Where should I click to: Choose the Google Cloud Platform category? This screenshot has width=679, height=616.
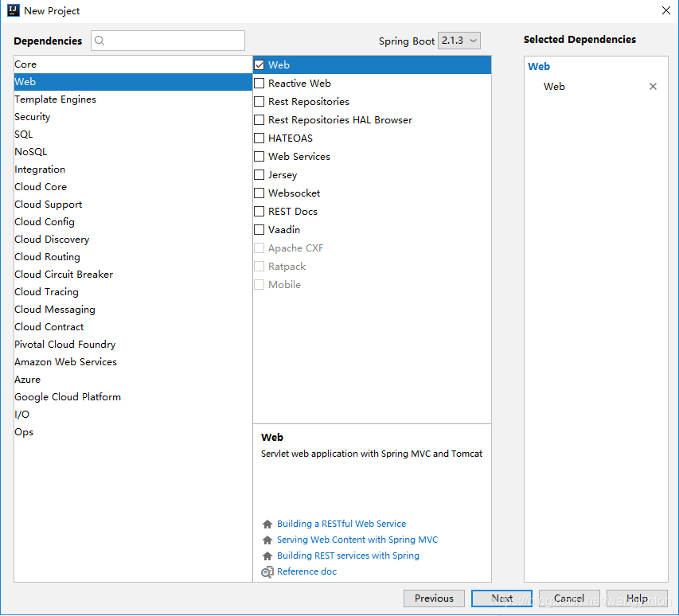tap(133, 397)
